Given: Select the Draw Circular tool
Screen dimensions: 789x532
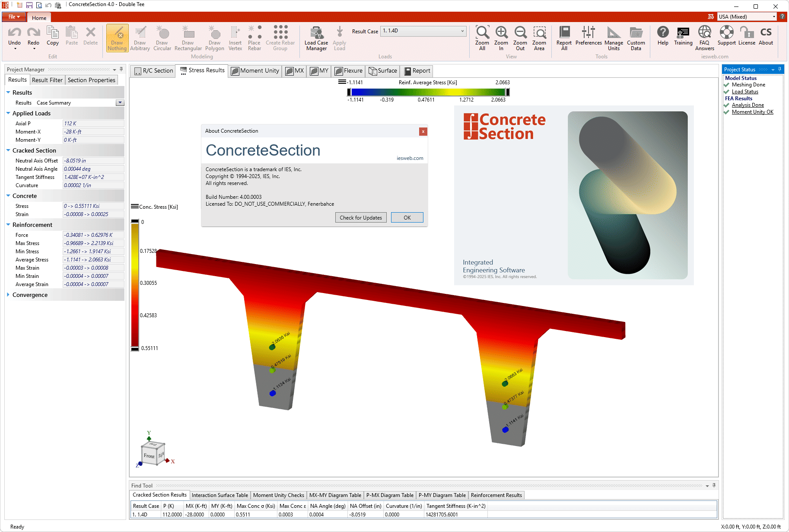Looking at the screenshot, I should pyautogui.click(x=162, y=38).
